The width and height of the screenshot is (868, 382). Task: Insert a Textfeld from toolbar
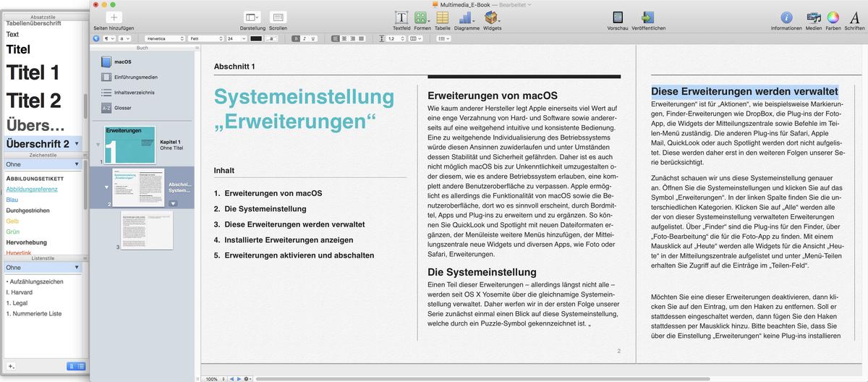point(401,17)
